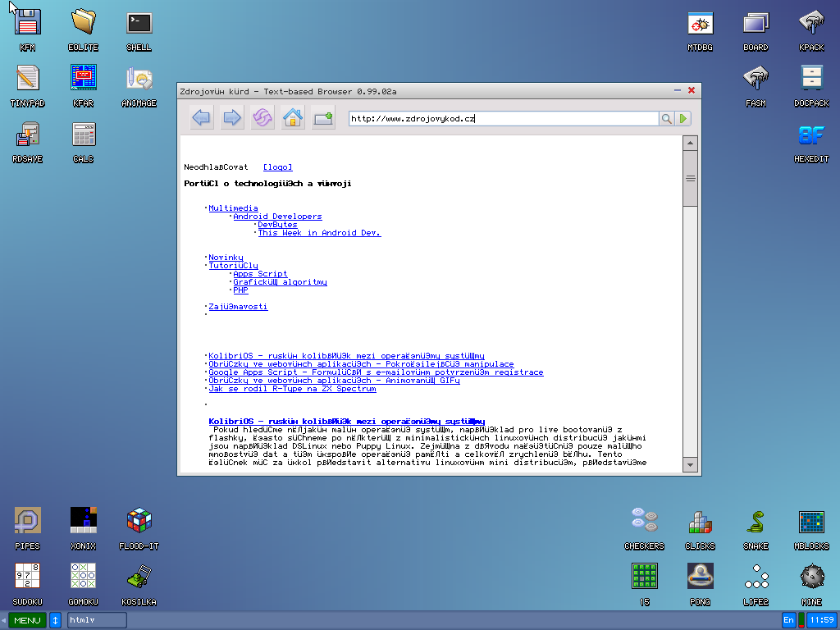Open DOCPACK desktop icon
Image resolution: width=840 pixels, height=630 pixels.
point(811,85)
